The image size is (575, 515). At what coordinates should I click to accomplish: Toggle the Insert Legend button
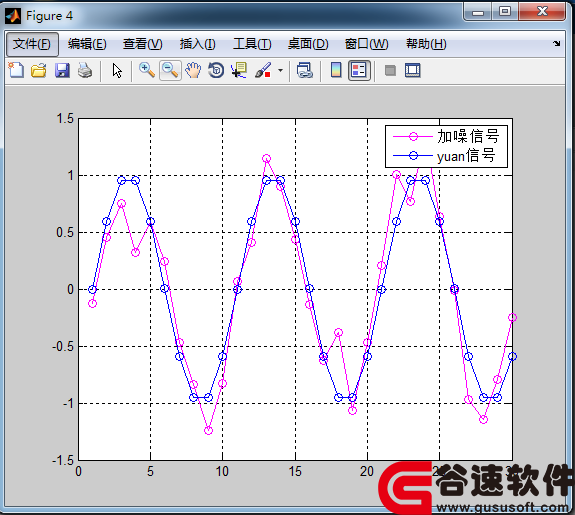point(359,70)
